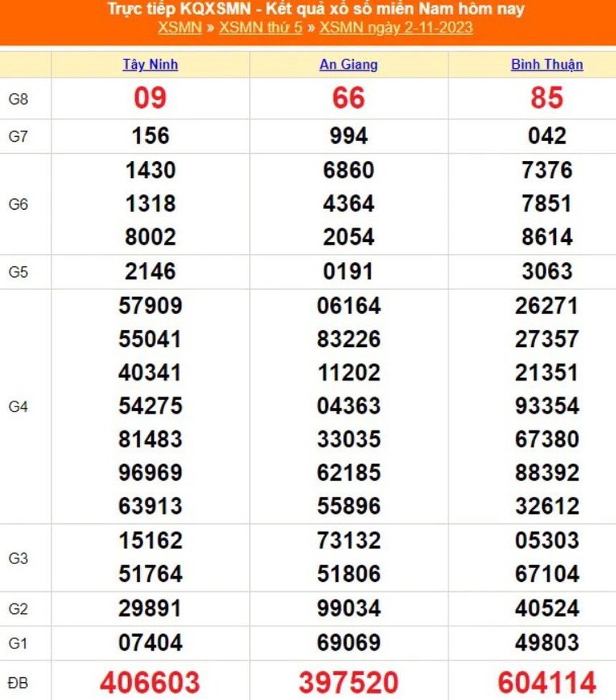This screenshot has height=700, width=616.
Task: Click the G8 result 66 for An Giang
Action: point(348,98)
